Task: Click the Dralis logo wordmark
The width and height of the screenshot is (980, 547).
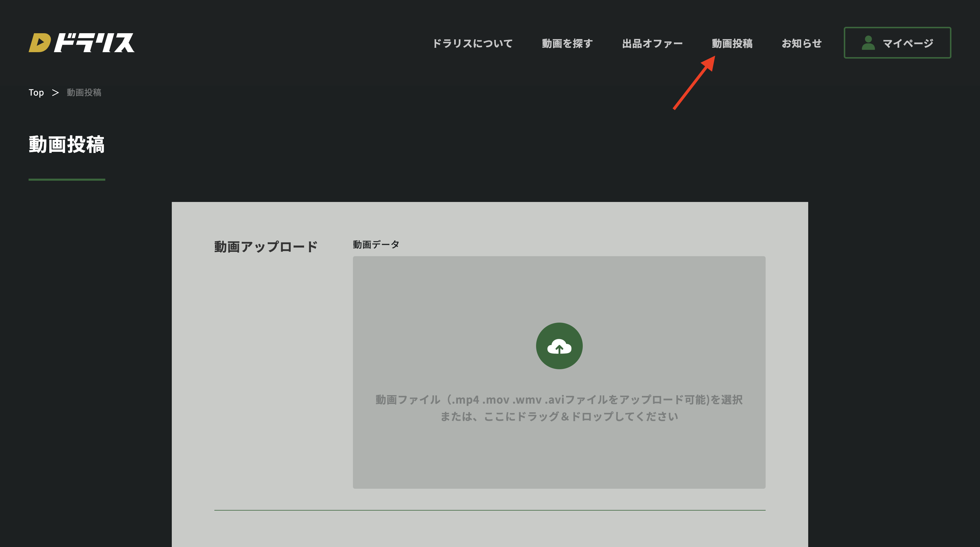Action: point(94,43)
